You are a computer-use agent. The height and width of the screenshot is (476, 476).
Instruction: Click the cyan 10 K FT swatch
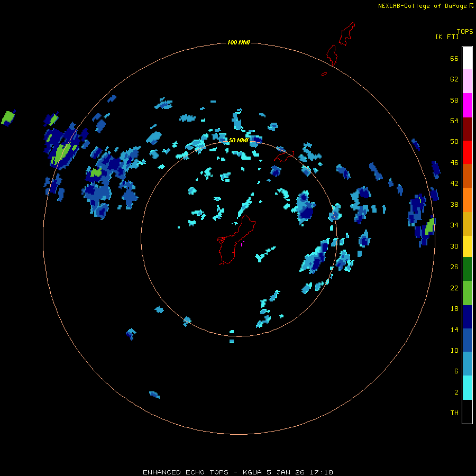point(467,388)
